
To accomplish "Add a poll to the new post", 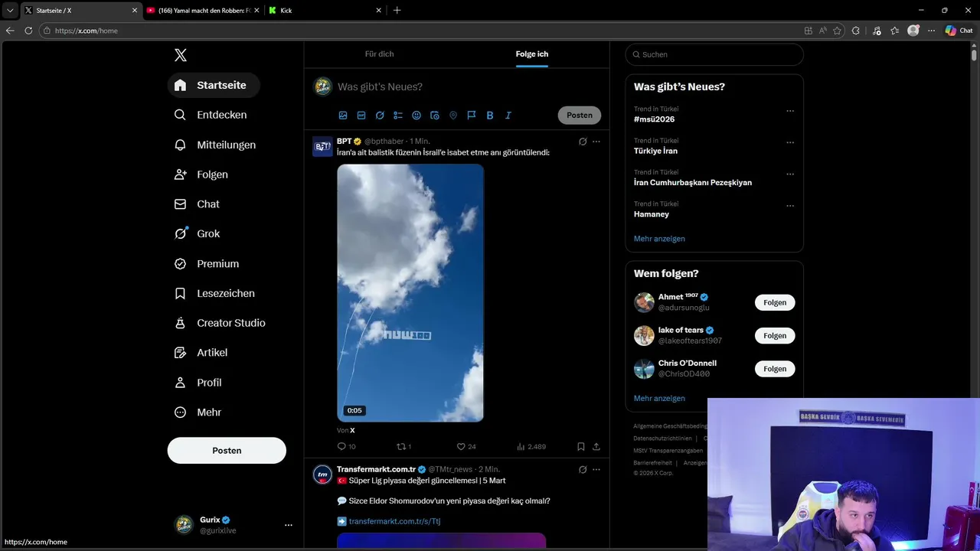I will [x=398, y=116].
